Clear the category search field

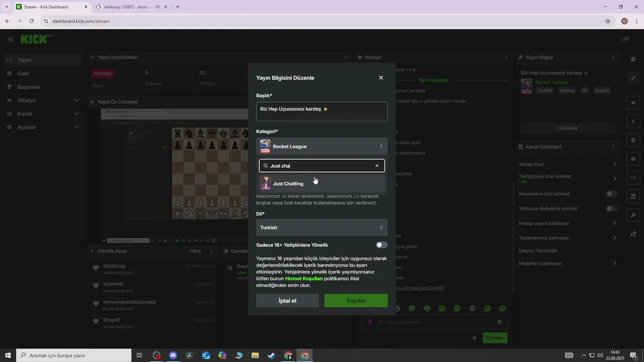point(377,165)
